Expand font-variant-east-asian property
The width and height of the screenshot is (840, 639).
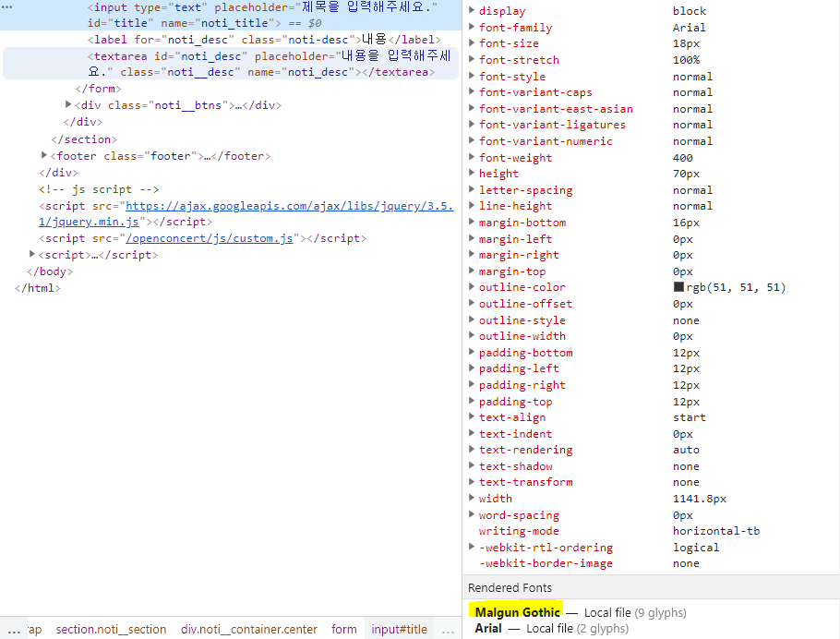click(x=472, y=108)
